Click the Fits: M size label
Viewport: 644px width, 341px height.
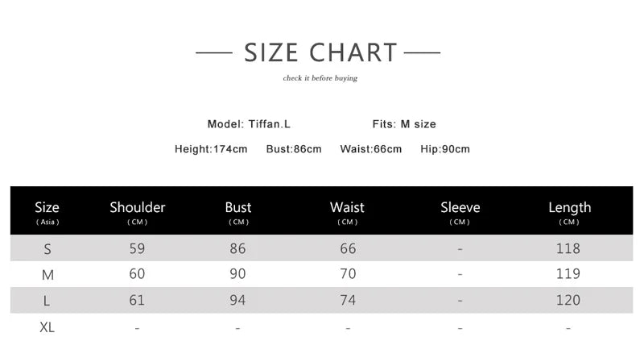[x=404, y=124]
